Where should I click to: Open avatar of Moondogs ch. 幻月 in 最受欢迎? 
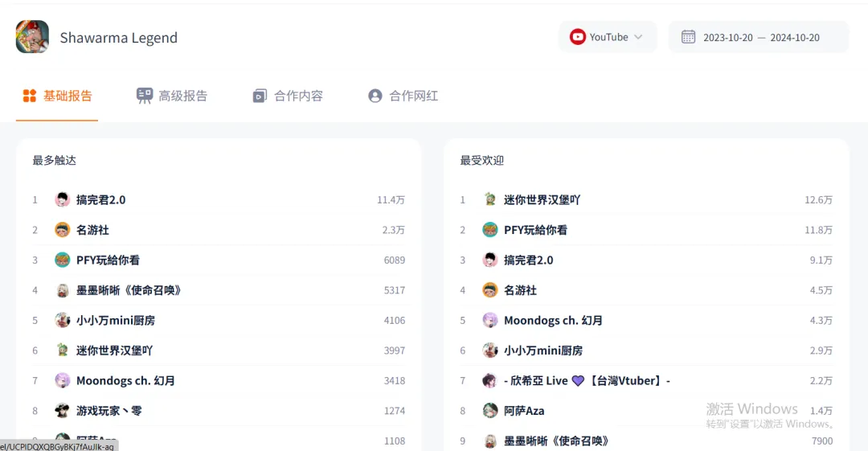[x=490, y=320]
